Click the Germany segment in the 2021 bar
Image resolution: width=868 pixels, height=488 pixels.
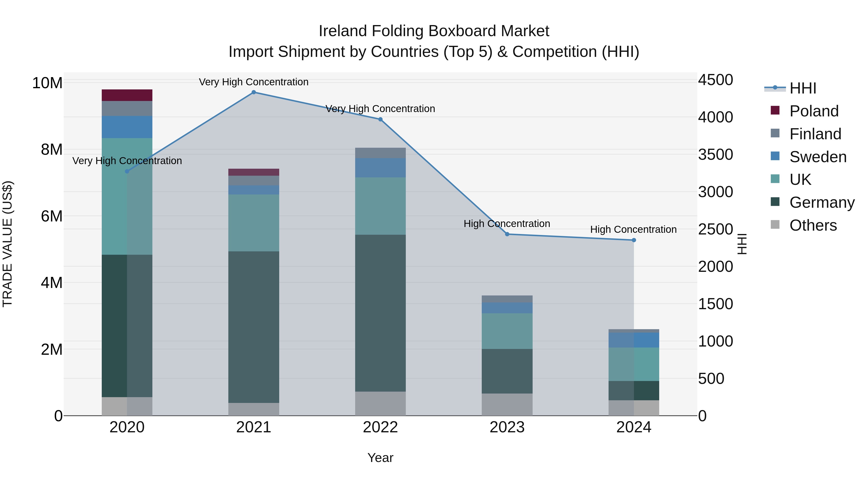(254, 327)
